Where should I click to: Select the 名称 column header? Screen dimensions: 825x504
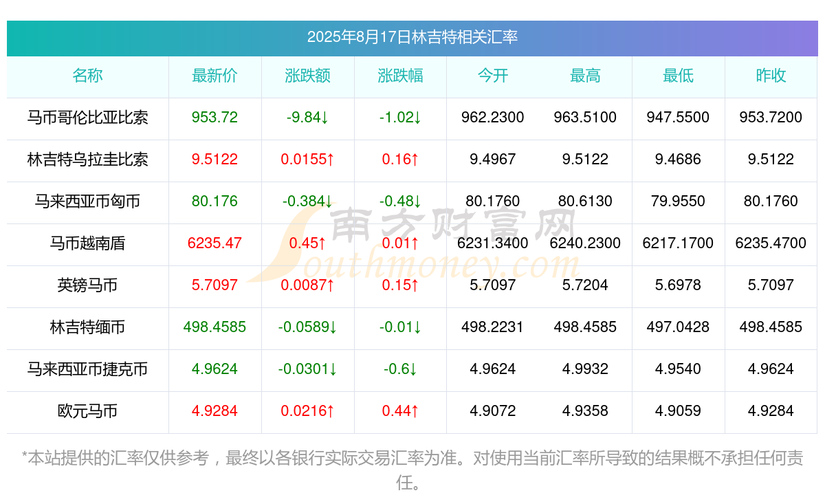(x=87, y=76)
